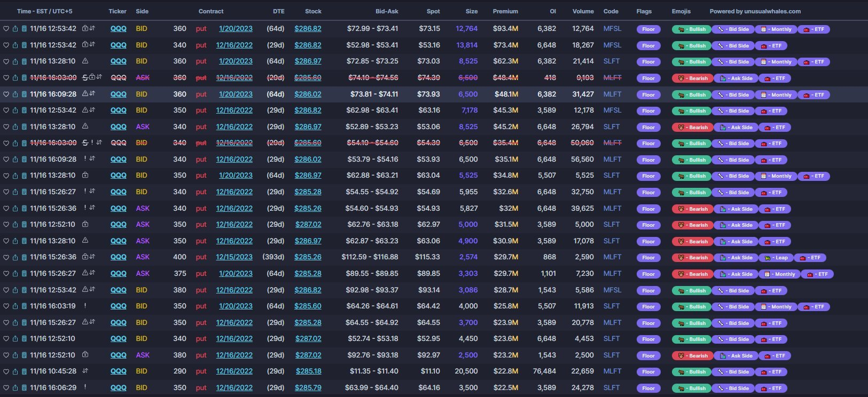Open calculator for the $93.4M trade
The width and height of the screenshot is (868, 397).
(24, 29)
